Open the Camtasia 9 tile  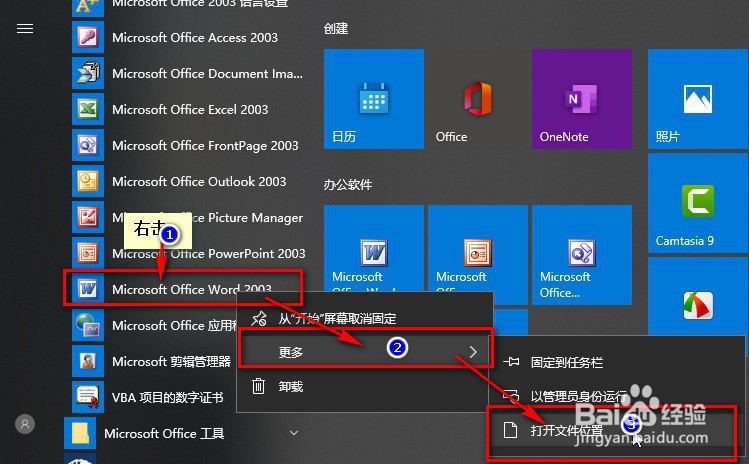698,203
